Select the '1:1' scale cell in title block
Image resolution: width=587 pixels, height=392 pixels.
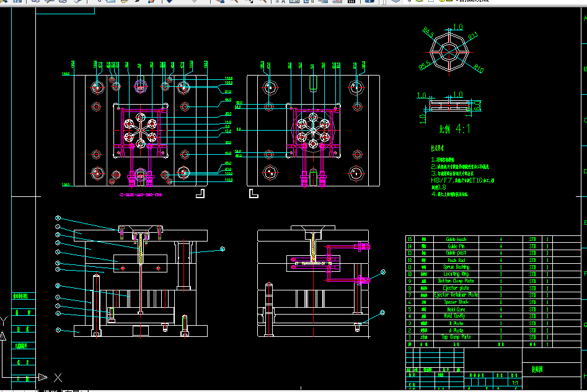pos(515,383)
